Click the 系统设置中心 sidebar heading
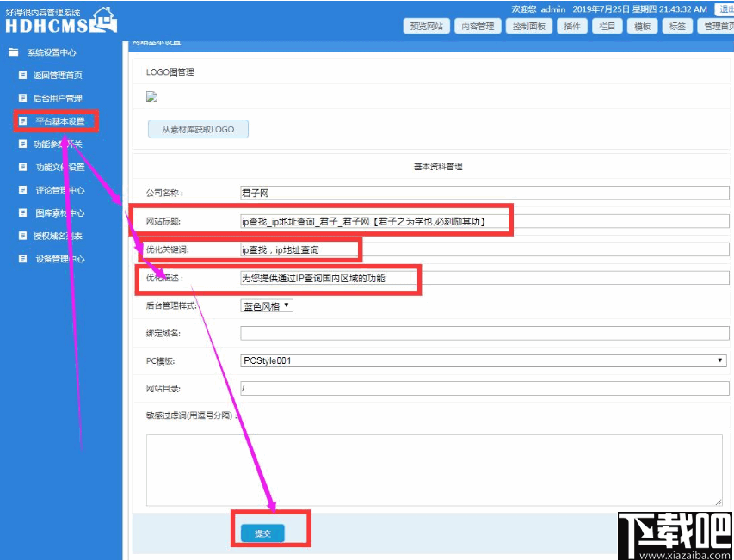734x560 pixels. tap(52, 52)
